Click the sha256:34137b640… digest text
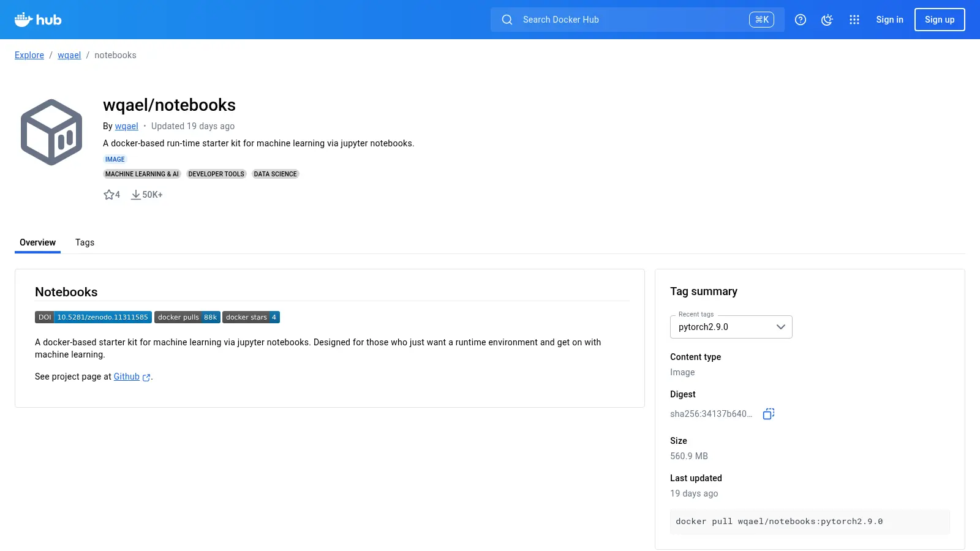The width and height of the screenshot is (980, 551). (x=711, y=414)
